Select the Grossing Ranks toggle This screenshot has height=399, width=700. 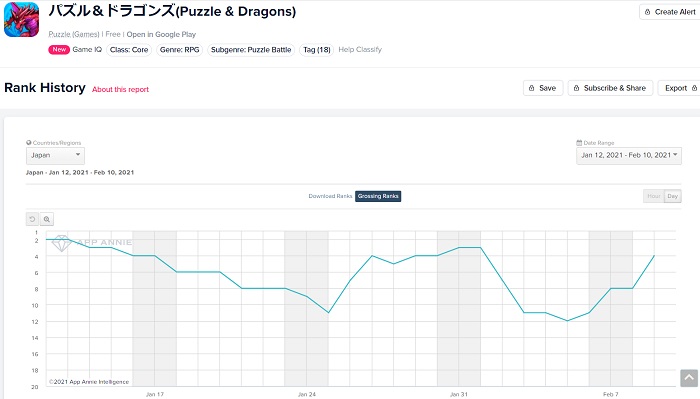(378, 196)
